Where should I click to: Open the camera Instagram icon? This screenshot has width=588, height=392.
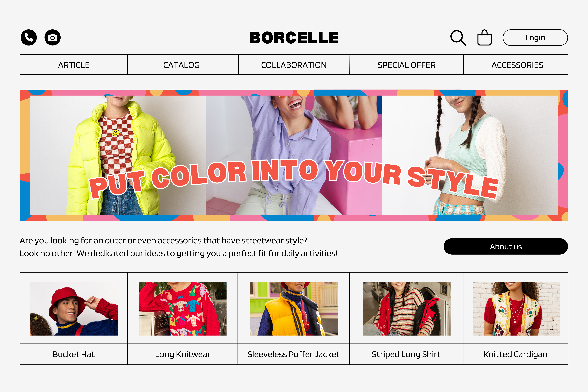point(52,38)
